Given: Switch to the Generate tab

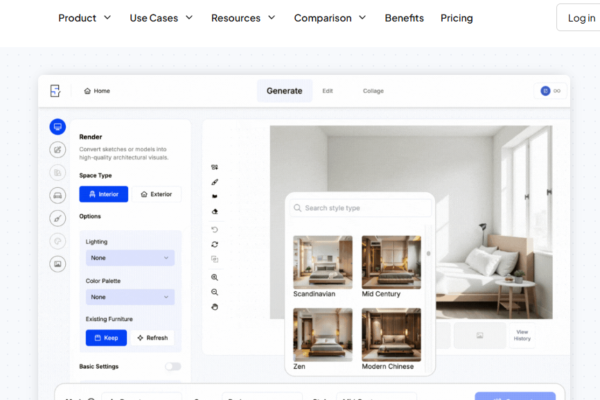Looking at the screenshot, I should click(x=284, y=91).
